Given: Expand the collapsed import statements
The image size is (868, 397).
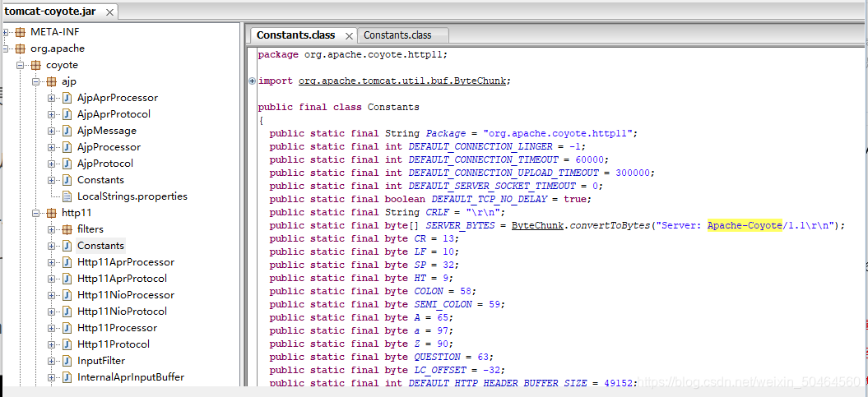Looking at the screenshot, I should pyautogui.click(x=253, y=81).
